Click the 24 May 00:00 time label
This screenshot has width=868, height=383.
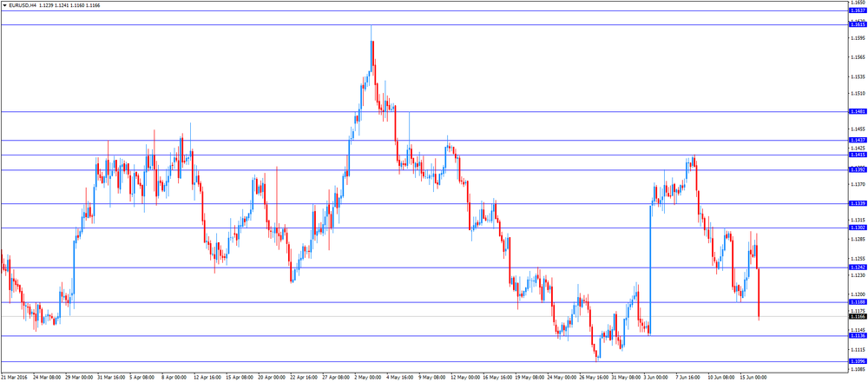click(562, 377)
